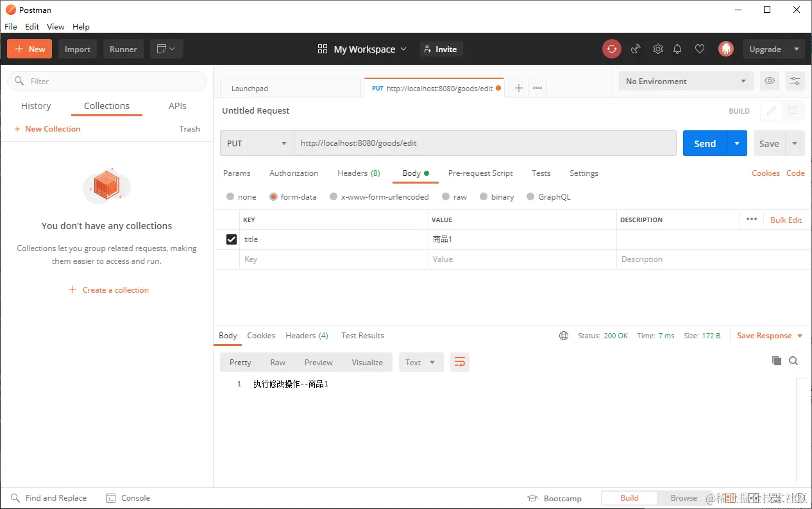Click the workspace grid icon
The height and width of the screenshot is (509, 812).
[323, 49]
